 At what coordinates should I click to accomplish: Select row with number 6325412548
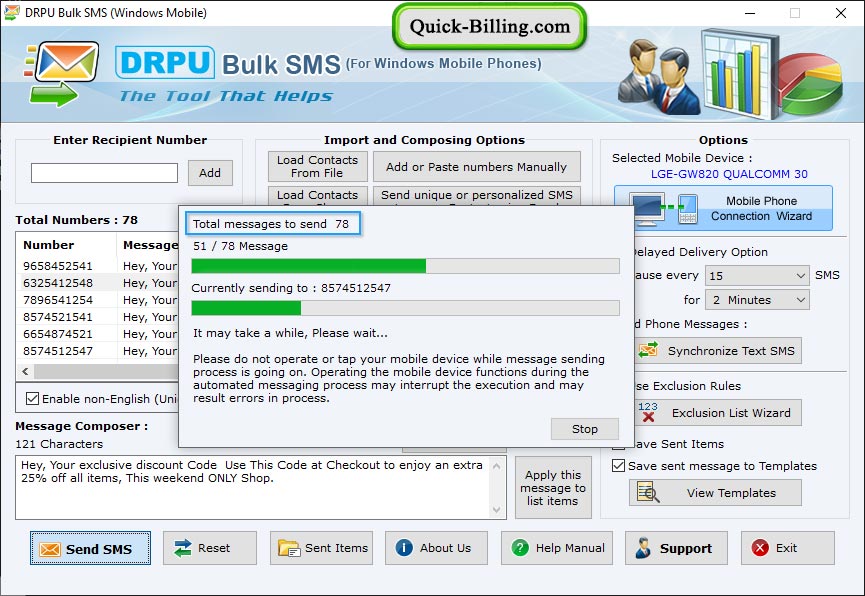(x=98, y=283)
